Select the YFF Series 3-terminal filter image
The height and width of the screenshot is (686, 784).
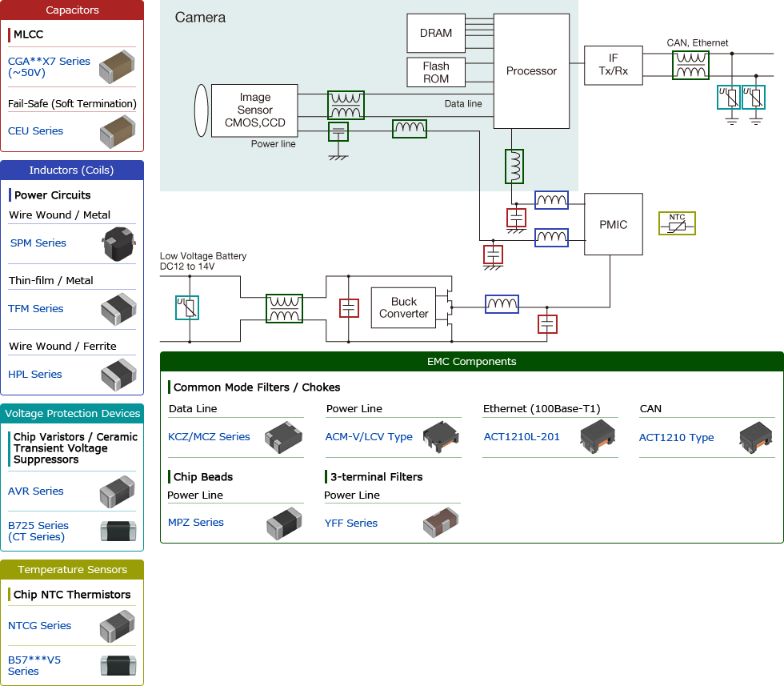442,523
